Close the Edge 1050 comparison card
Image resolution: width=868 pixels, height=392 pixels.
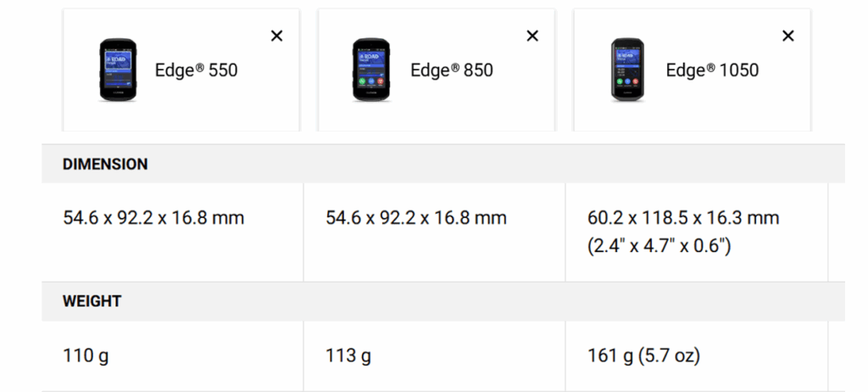pyautogui.click(x=788, y=36)
